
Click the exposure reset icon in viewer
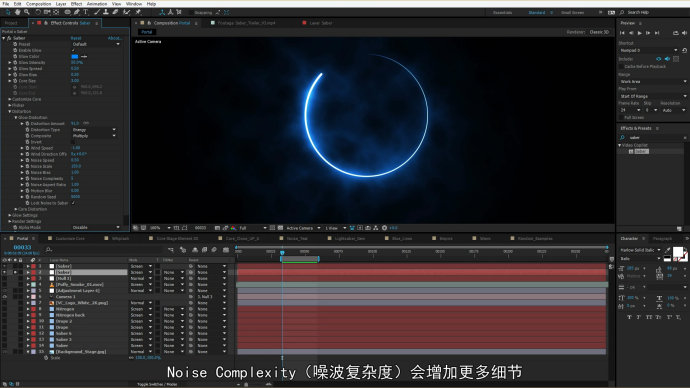pos(384,228)
